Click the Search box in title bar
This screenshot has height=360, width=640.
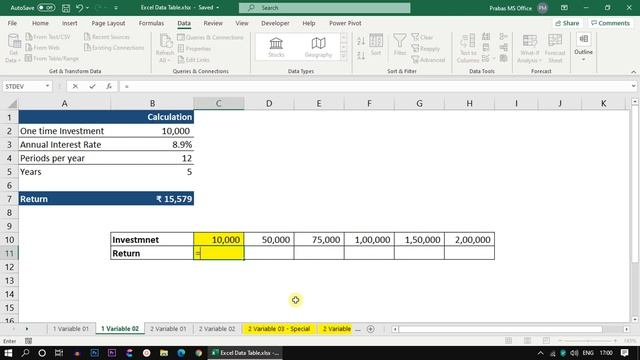pos(324,8)
